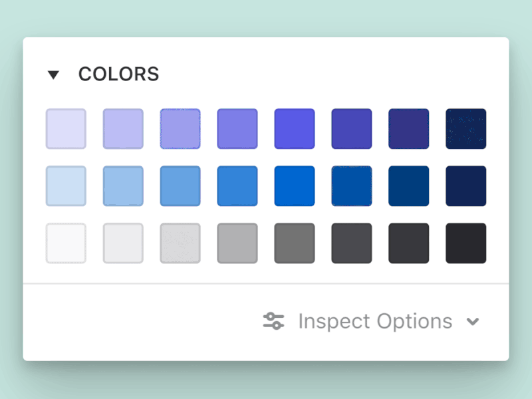Select the white swatch in bottom row
Image resolution: width=532 pixels, height=399 pixels.
coord(66,243)
